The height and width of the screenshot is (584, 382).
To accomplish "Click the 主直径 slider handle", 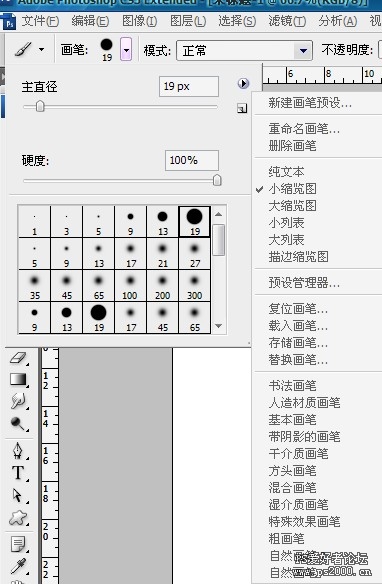I will coord(40,106).
